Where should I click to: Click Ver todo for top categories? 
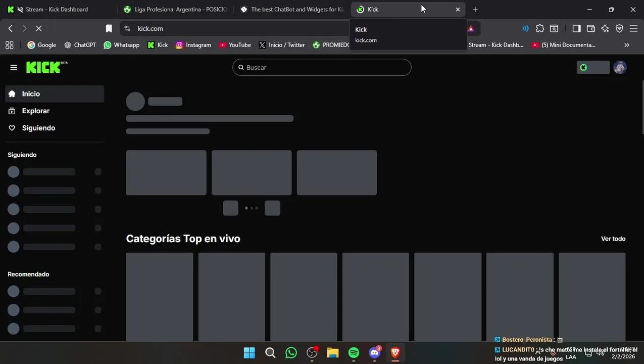pyautogui.click(x=613, y=239)
